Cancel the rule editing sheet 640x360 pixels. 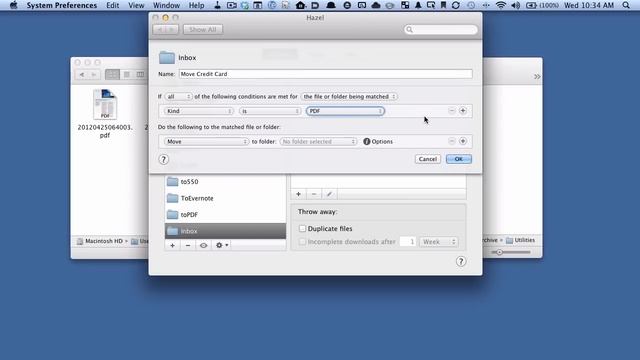pos(428,159)
